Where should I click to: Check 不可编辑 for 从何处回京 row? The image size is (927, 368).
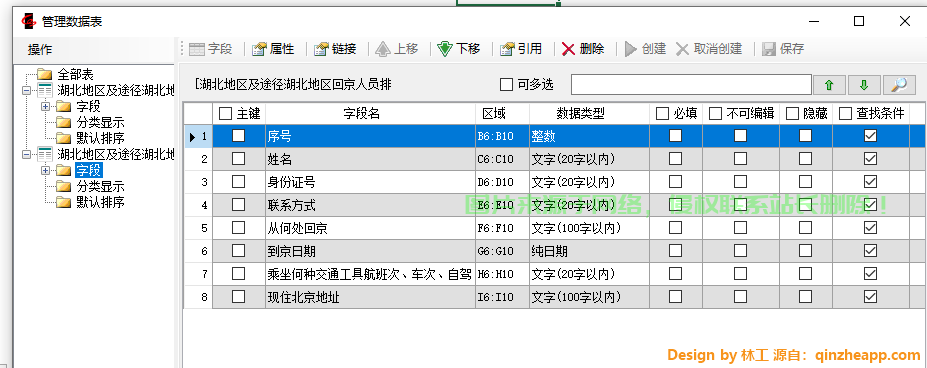(x=740, y=227)
